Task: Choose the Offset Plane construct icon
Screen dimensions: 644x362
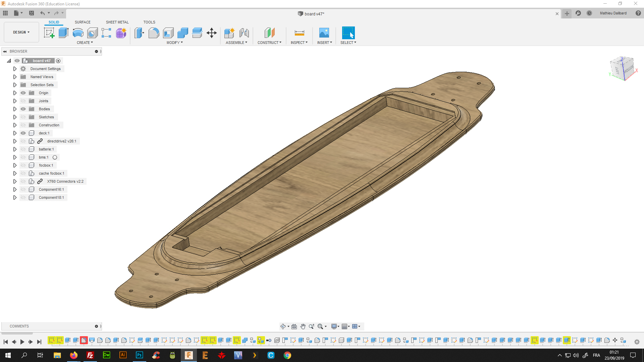Action: pos(270,33)
